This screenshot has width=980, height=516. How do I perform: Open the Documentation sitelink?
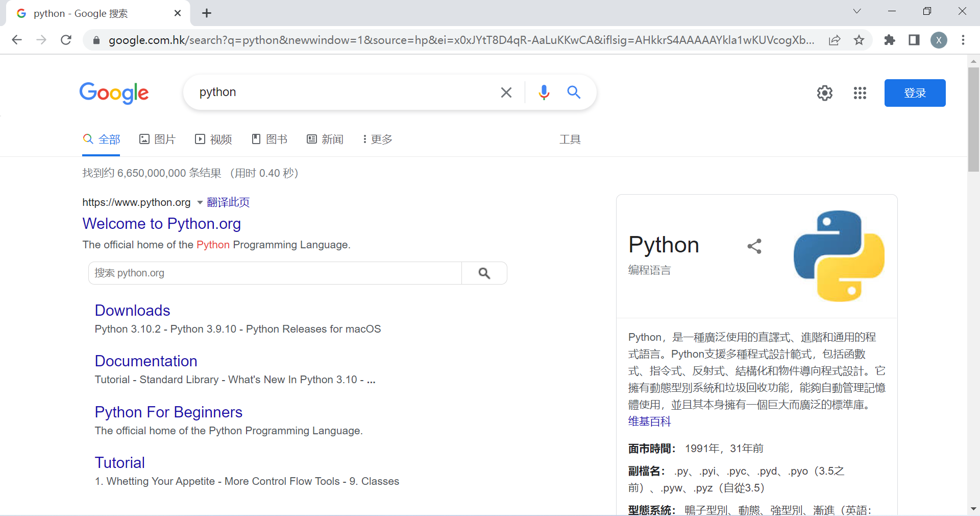click(146, 361)
